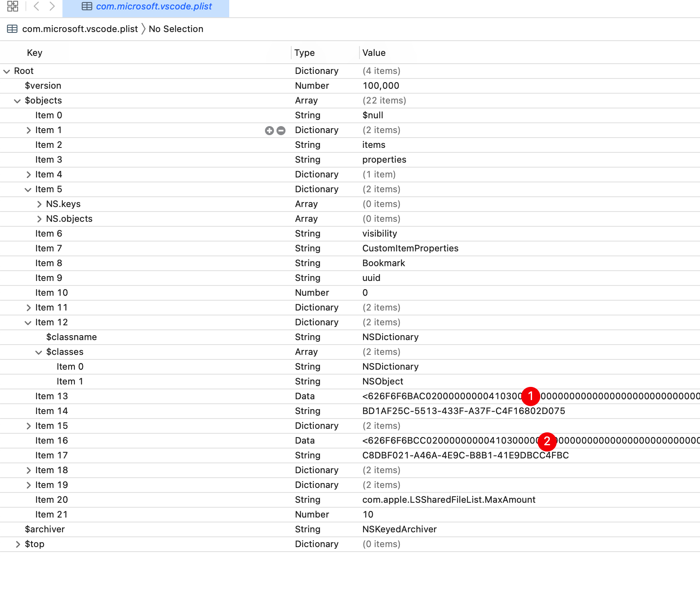Go forward with the right navigation arrow

tap(52, 6)
